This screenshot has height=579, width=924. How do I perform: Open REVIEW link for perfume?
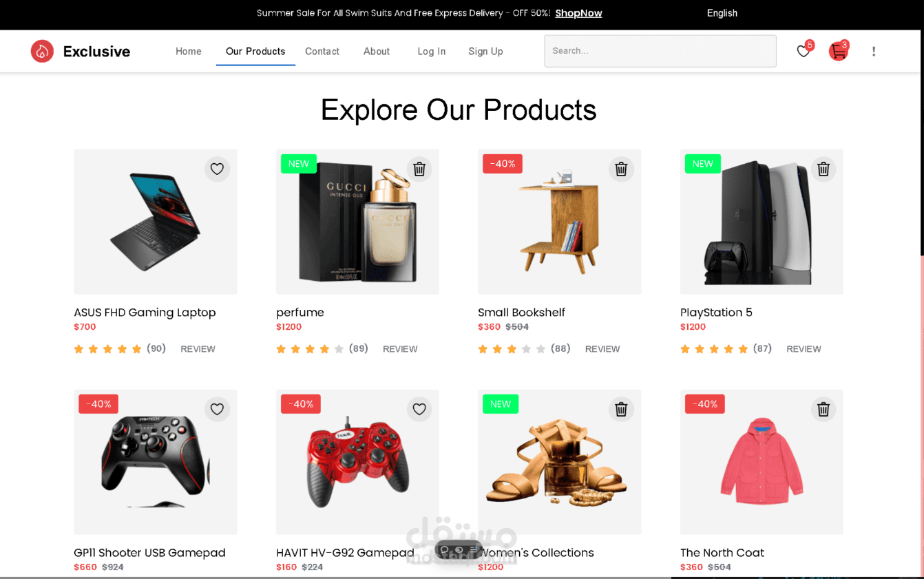pos(400,349)
